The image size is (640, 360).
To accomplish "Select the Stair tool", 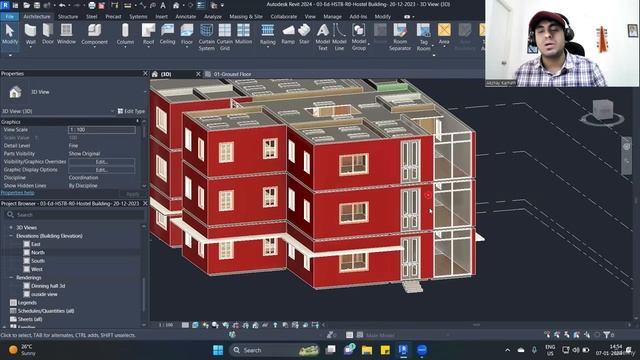I will pos(304,34).
